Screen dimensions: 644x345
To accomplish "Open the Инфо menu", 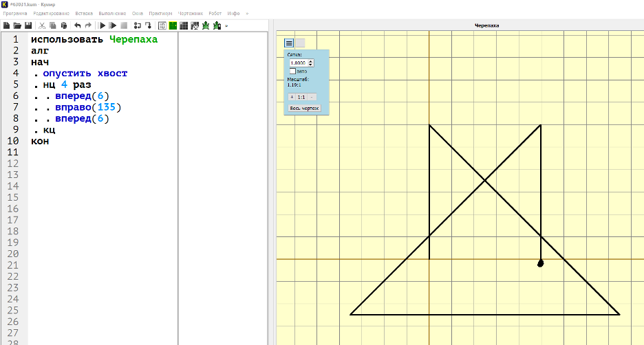I will (x=233, y=14).
